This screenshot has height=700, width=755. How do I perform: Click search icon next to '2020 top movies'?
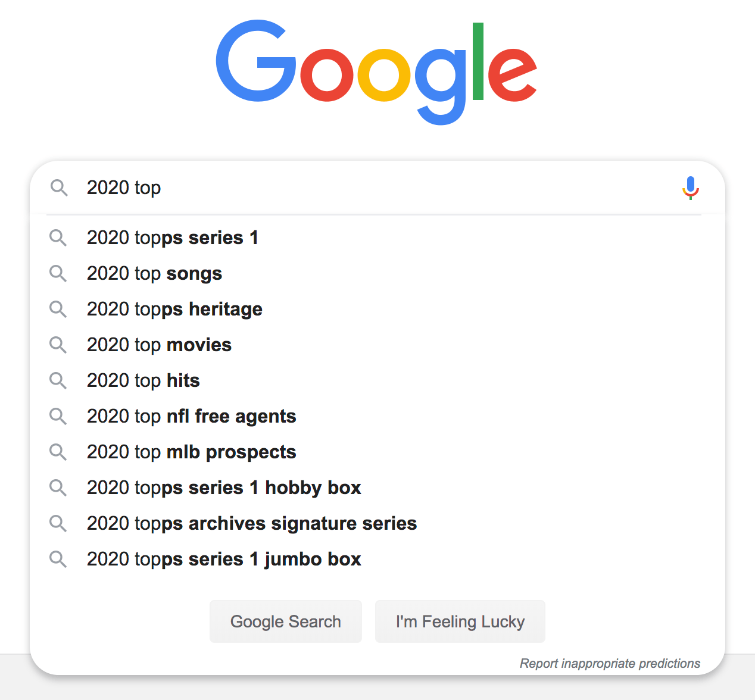[58, 345]
